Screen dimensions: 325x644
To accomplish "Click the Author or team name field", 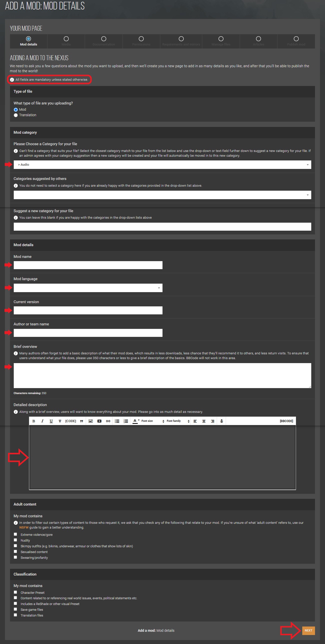I will click(88, 333).
